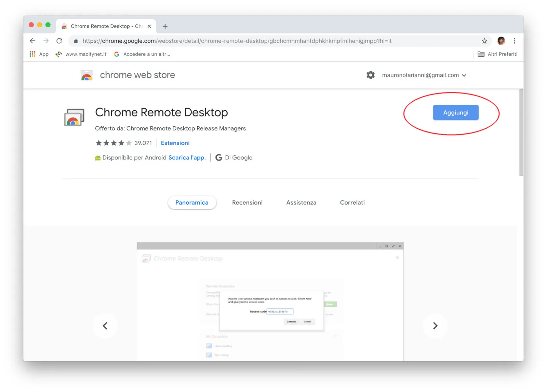Click the profile avatar in the toolbar
Image resolution: width=547 pixels, height=392 pixels.
click(501, 41)
